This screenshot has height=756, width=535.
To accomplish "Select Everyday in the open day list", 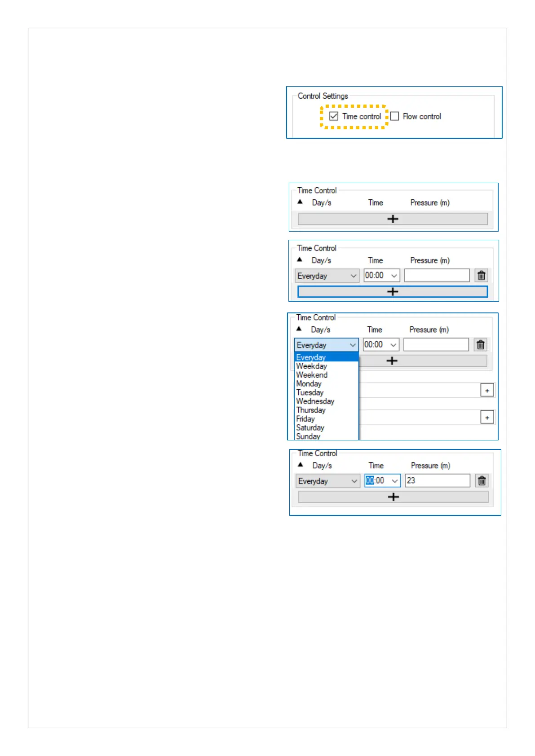I will (327, 357).
